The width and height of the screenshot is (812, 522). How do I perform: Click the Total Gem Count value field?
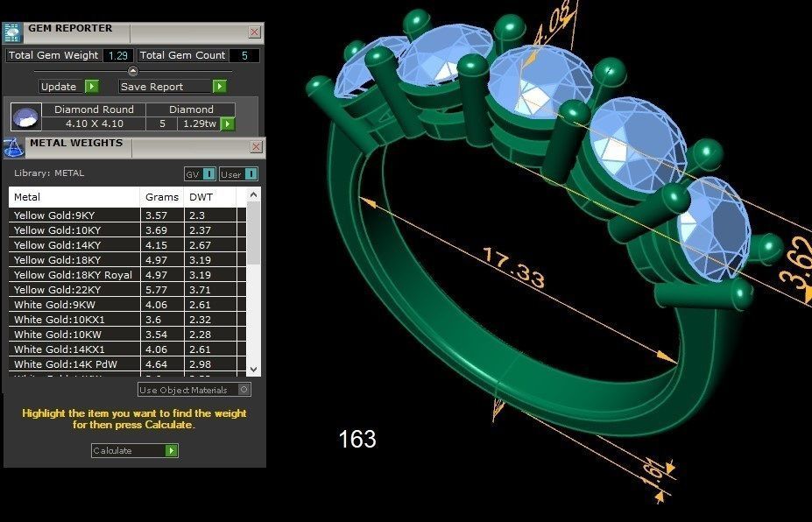(x=244, y=55)
